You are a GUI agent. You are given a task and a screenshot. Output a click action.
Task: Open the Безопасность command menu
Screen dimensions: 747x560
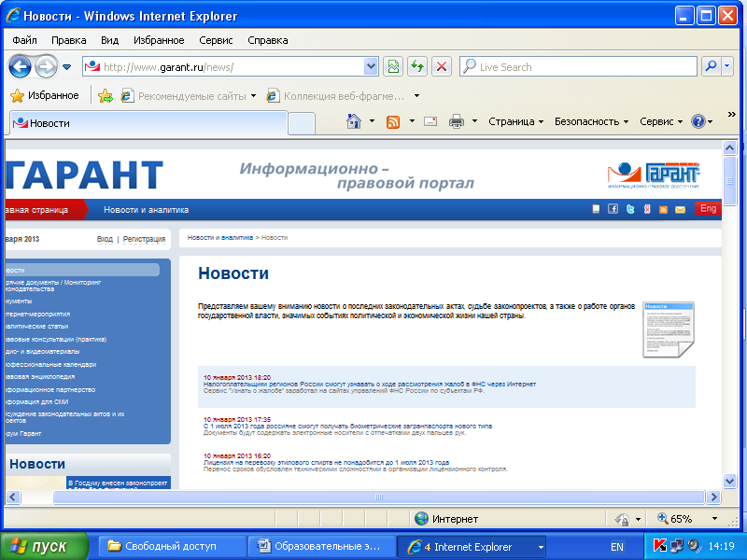[x=591, y=121]
